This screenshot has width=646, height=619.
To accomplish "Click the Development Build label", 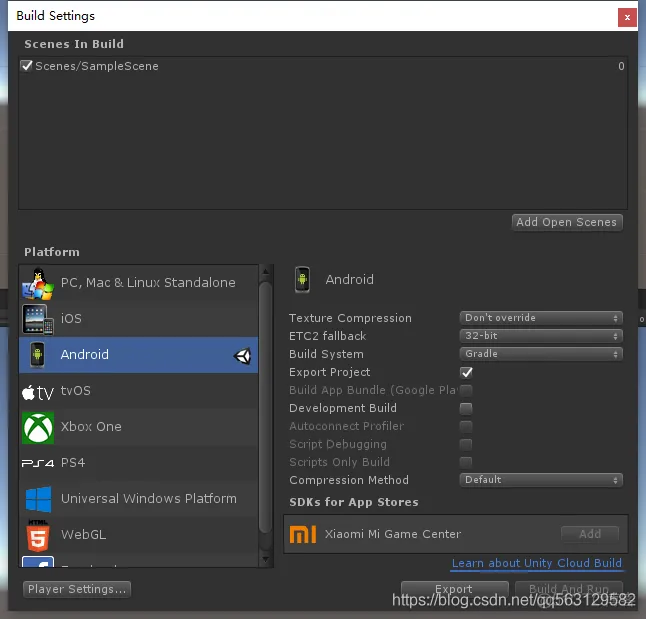I will tap(343, 408).
